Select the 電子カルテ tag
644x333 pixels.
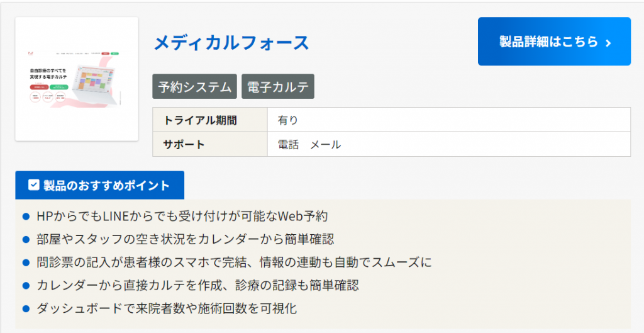(277, 87)
